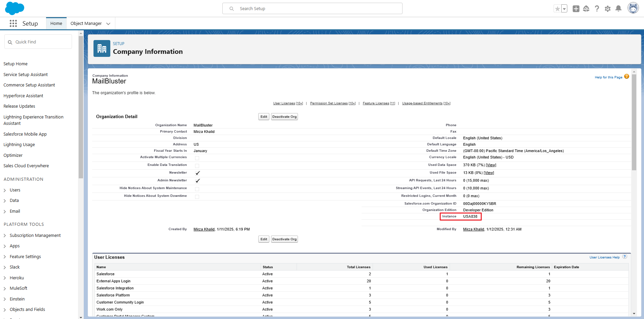This screenshot has height=319, width=644.
Task: Expand the Object Manager tab dropdown
Action: pos(108,24)
